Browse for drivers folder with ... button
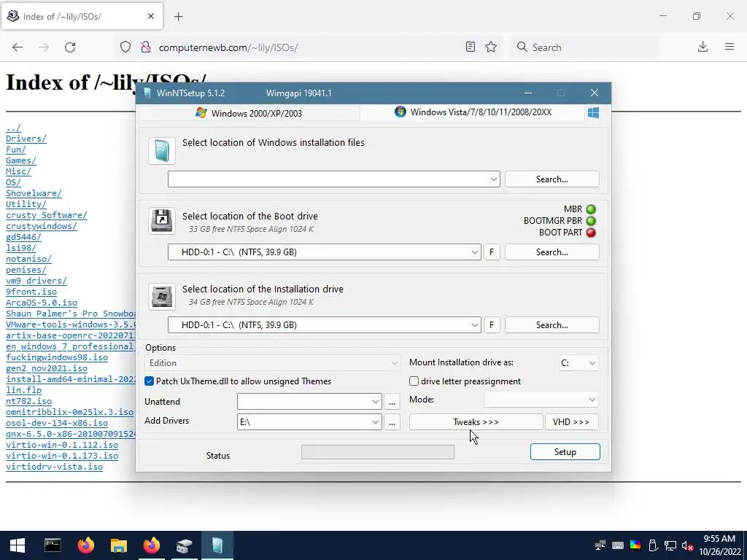The width and height of the screenshot is (747, 560). tap(392, 422)
